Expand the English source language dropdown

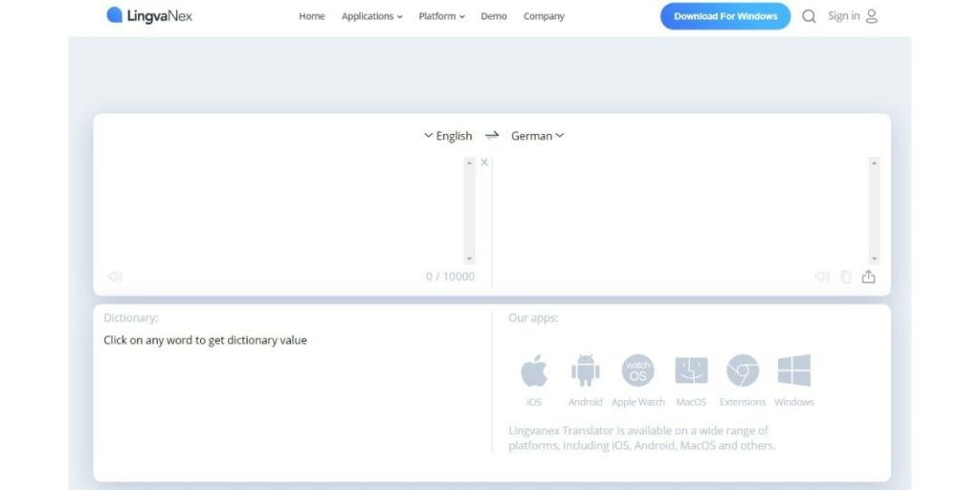coord(448,136)
